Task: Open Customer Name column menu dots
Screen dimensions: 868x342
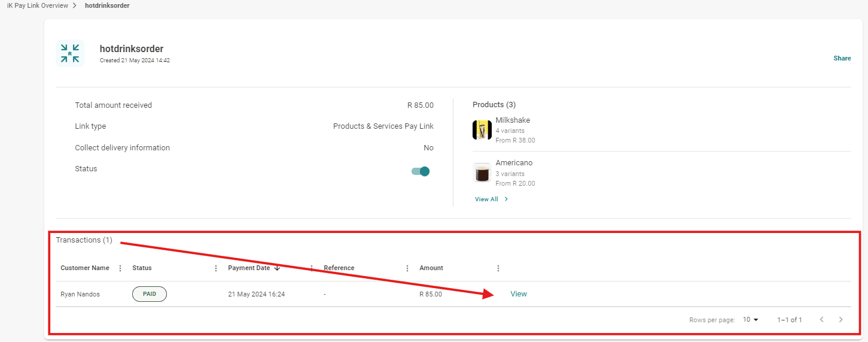Action: point(120,268)
